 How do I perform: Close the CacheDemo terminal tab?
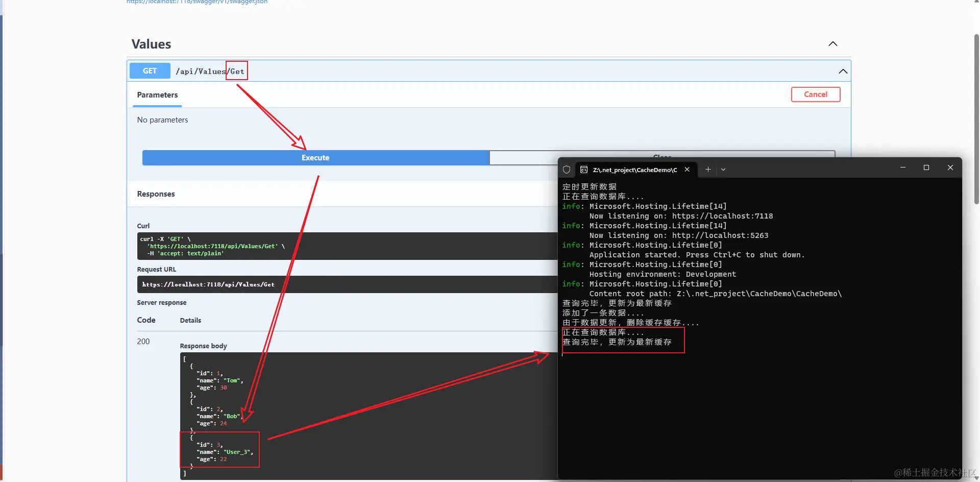pos(687,170)
